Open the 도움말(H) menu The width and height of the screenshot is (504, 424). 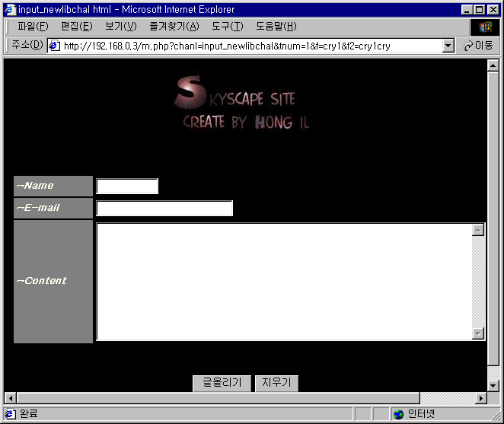276,27
